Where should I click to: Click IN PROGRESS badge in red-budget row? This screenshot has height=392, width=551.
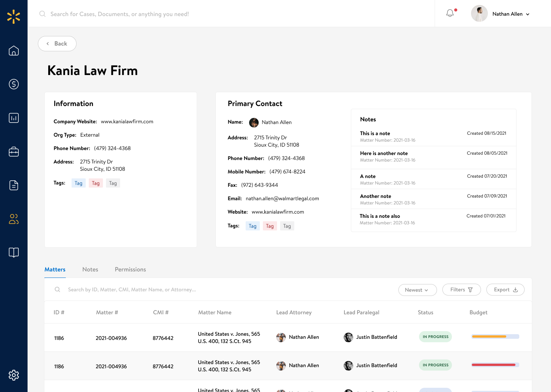point(435,365)
